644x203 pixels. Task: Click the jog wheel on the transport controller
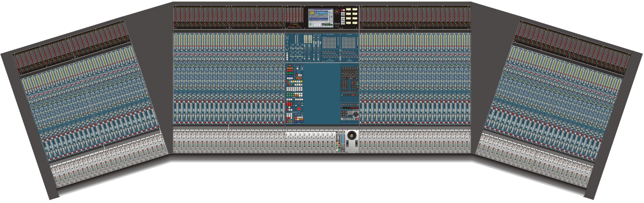(x=356, y=114)
